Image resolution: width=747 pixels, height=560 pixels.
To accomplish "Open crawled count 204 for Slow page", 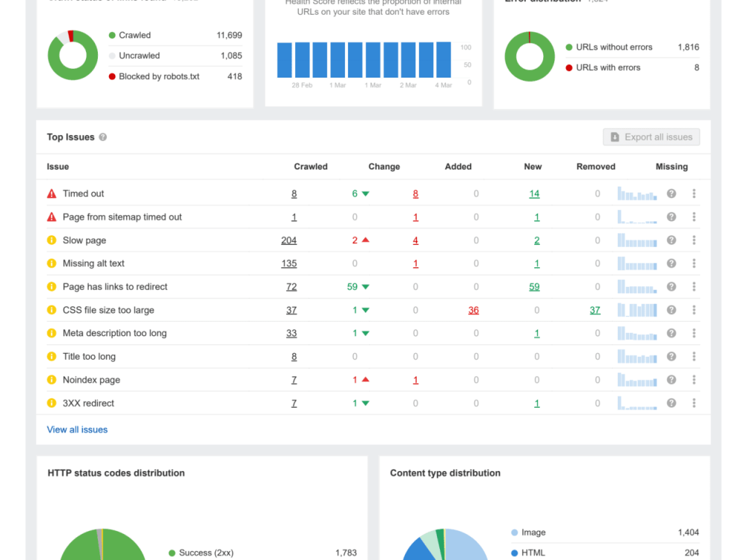I will pos(288,240).
